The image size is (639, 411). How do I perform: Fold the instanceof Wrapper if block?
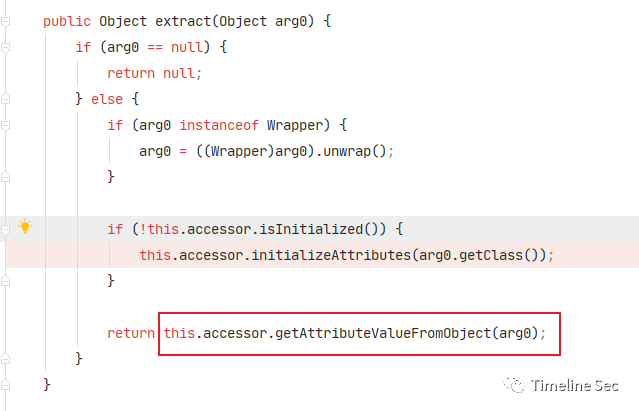pyautogui.click(x=5, y=126)
